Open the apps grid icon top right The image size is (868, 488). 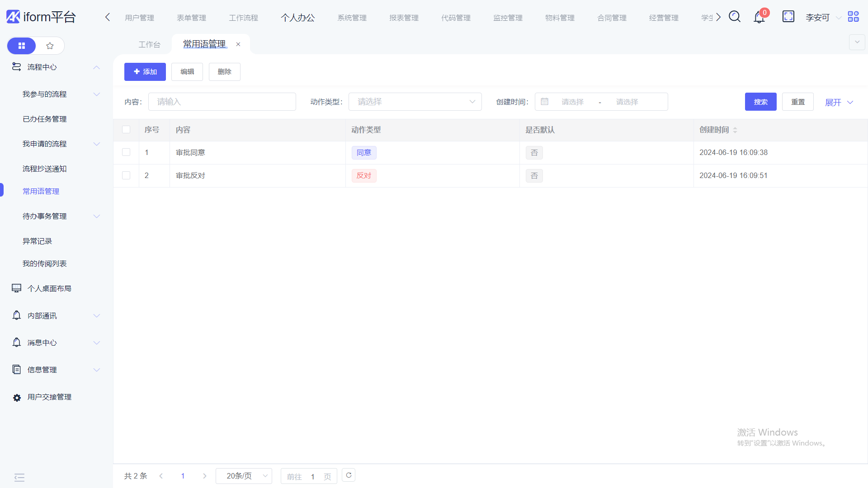point(853,17)
